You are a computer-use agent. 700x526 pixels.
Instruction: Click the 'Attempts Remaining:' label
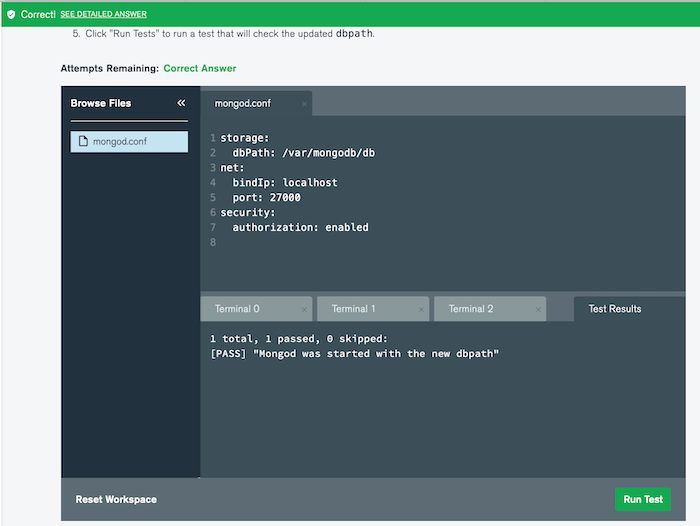point(110,68)
